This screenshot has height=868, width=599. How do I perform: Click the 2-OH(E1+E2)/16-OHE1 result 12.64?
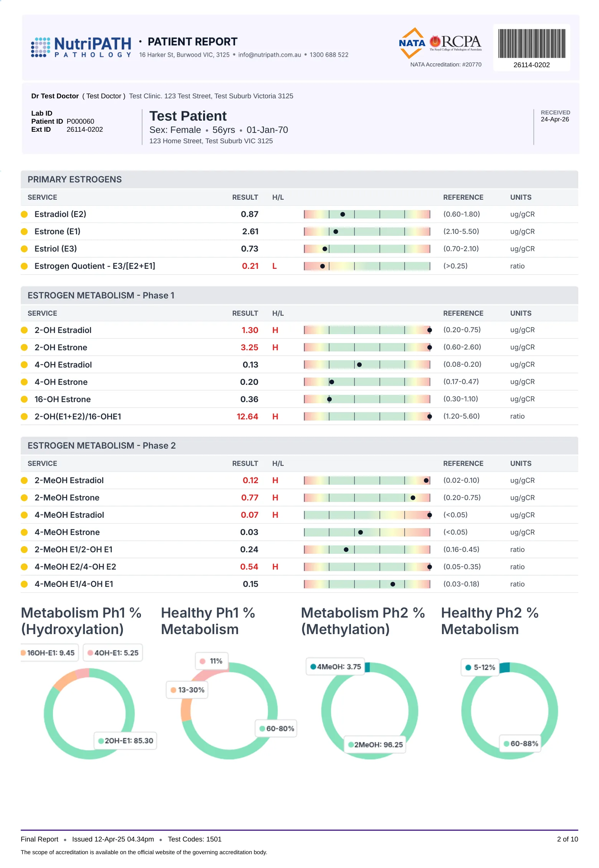coord(247,417)
